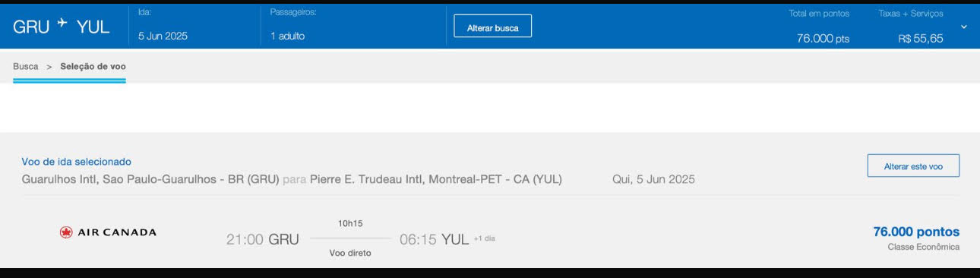Click the Voo de ida selecionado heading
980x278 pixels.
pos(77,162)
